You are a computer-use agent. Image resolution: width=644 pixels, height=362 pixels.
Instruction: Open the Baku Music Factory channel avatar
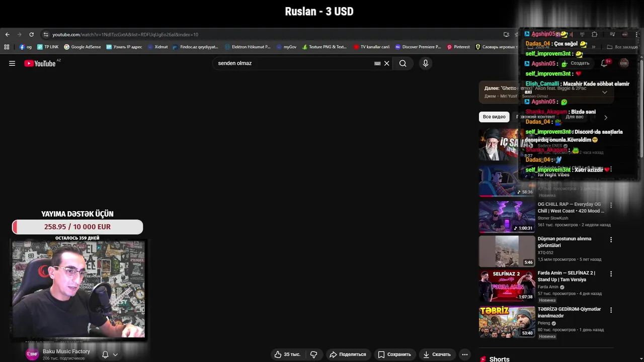pyautogui.click(x=32, y=354)
